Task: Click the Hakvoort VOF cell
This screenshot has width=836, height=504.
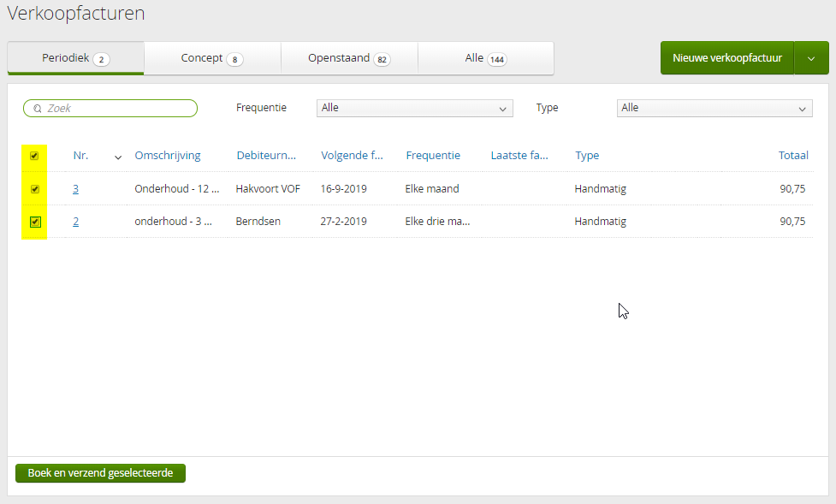Action: (268, 189)
